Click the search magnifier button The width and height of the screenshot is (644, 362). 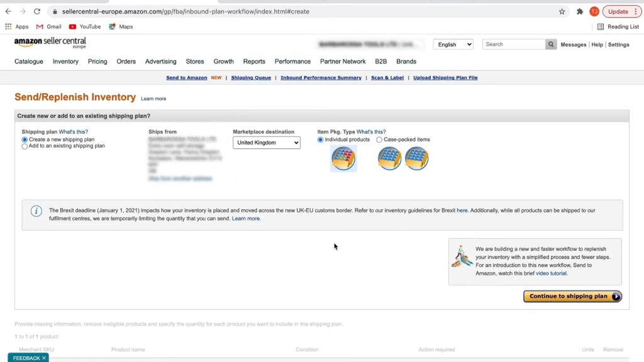tap(551, 45)
